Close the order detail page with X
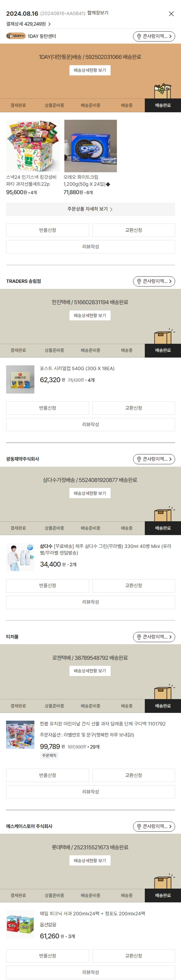The image size is (181, 980). (x=171, y=14)
